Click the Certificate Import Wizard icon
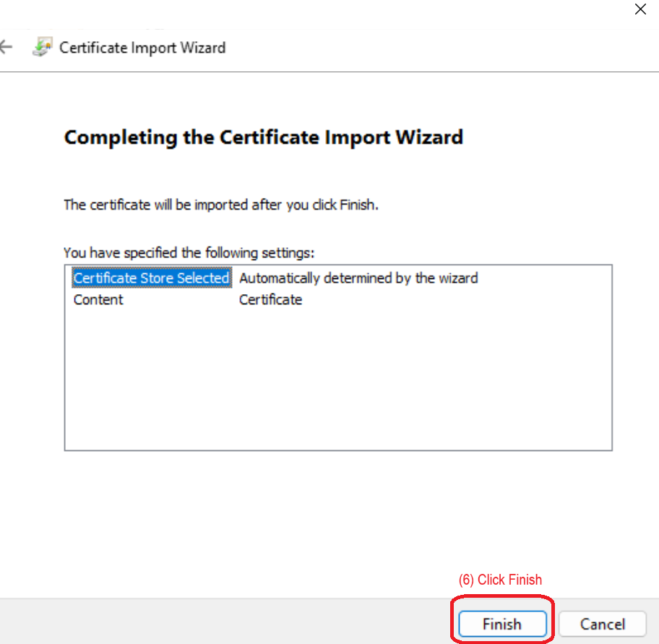Screen dimensions: 659x644 [x=42, y=48]
